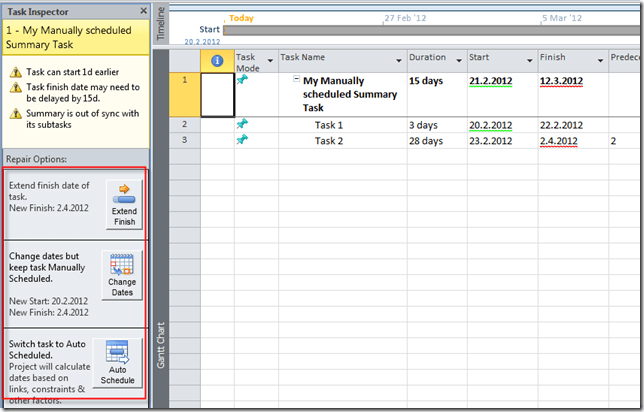644x412 pixels.
Task: Click the Today marker on the timeline
Action: pos(240,18)
